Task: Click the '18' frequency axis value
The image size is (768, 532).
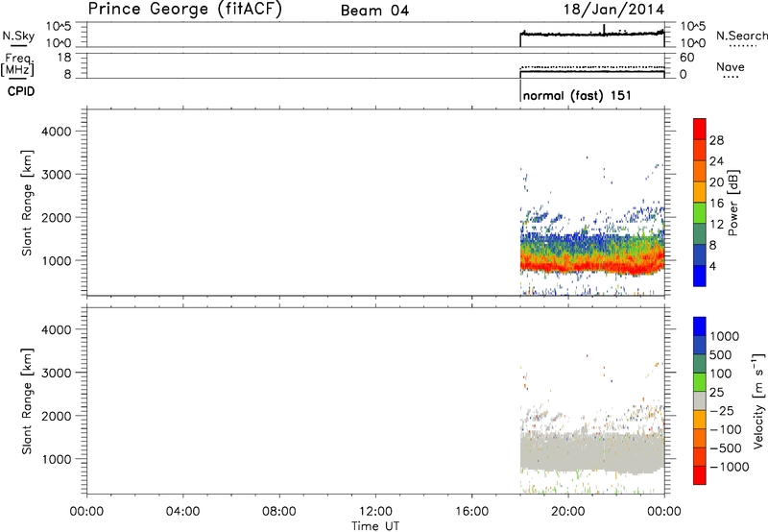Action: 64,58
